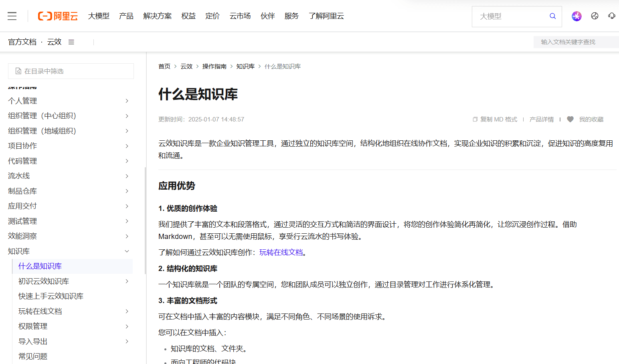Viewport: 619px width, 364px height.
Task: Open the 了解阿里云 menu
Action: tap(326, 16)
